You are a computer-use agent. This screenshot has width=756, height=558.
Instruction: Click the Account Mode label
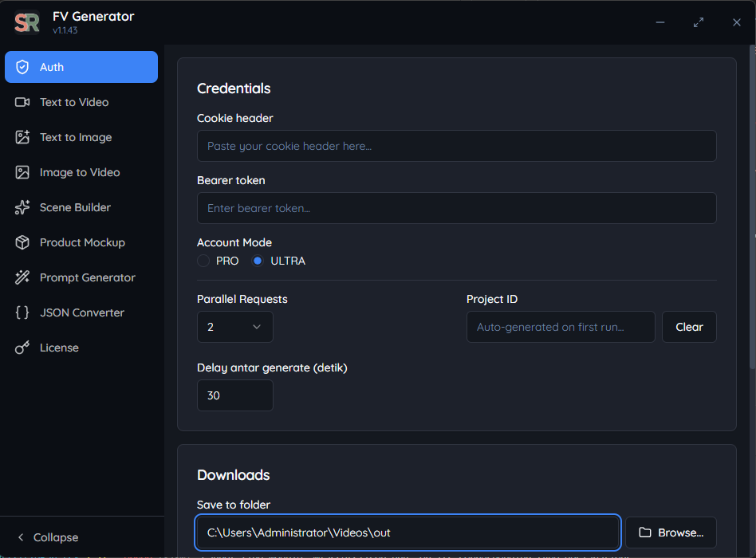234,242
